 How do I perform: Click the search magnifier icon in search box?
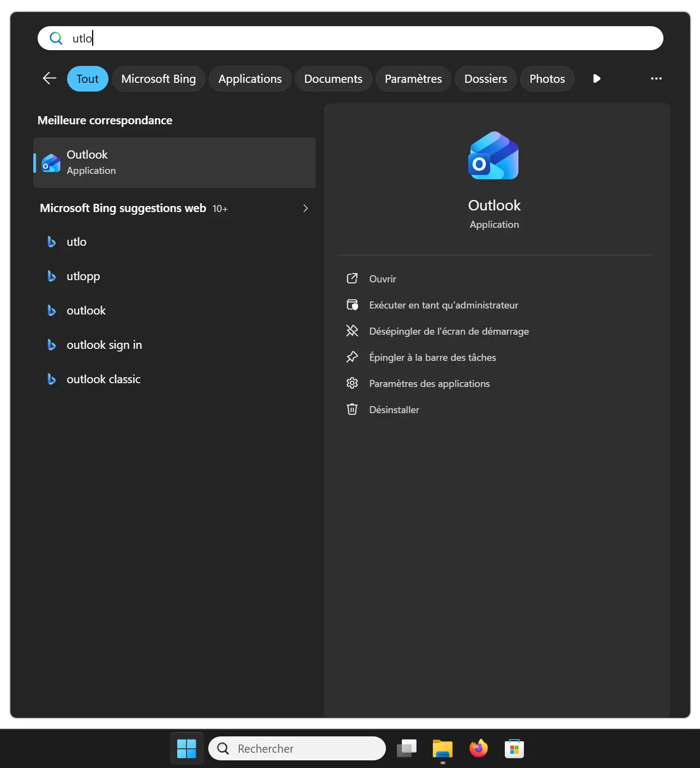(56, 38)
